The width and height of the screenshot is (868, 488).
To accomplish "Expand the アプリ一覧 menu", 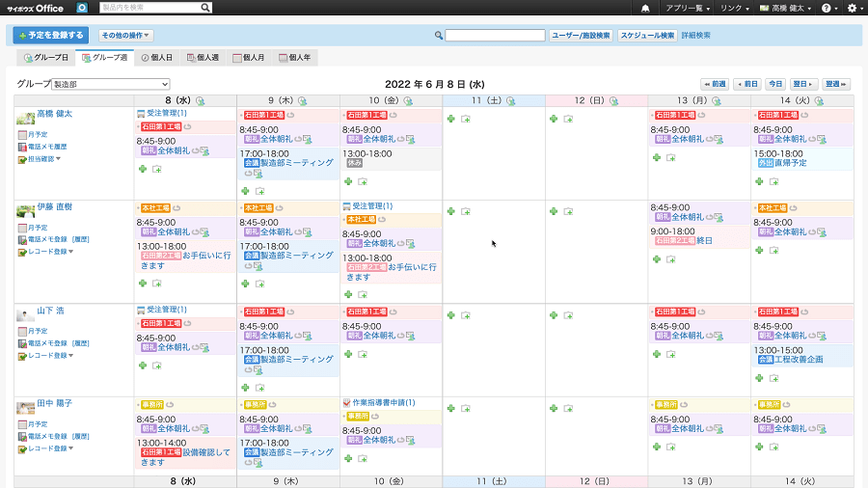I will coord(688,8).
